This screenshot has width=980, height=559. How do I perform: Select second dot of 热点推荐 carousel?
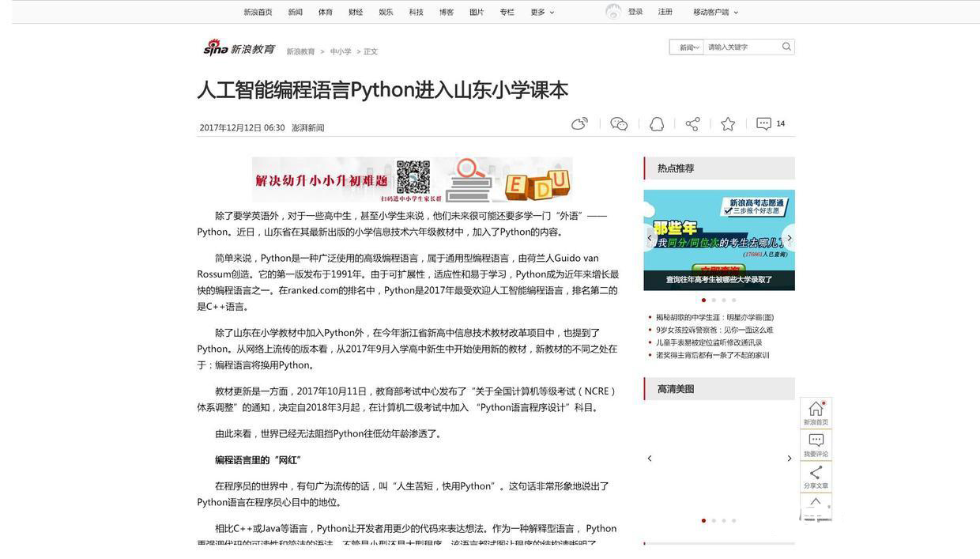(x=714, y=300)
